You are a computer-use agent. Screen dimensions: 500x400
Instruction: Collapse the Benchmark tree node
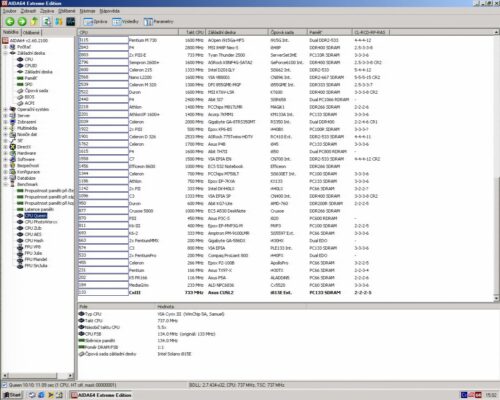(x=5, y=184)
